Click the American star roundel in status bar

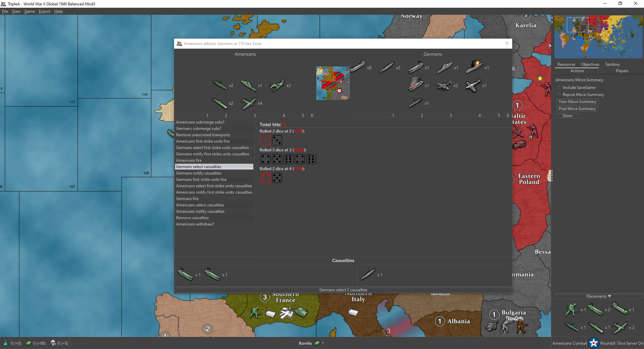(x=593, y=343)
